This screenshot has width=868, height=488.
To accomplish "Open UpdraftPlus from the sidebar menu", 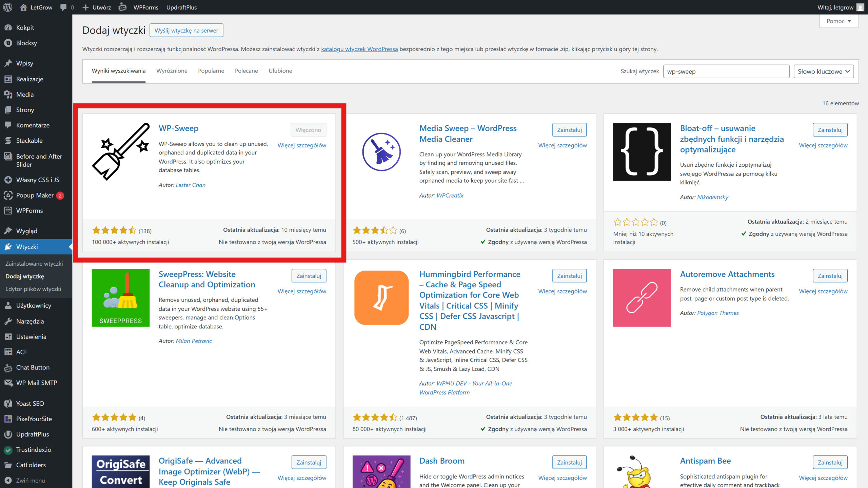I will coord(32,434).
